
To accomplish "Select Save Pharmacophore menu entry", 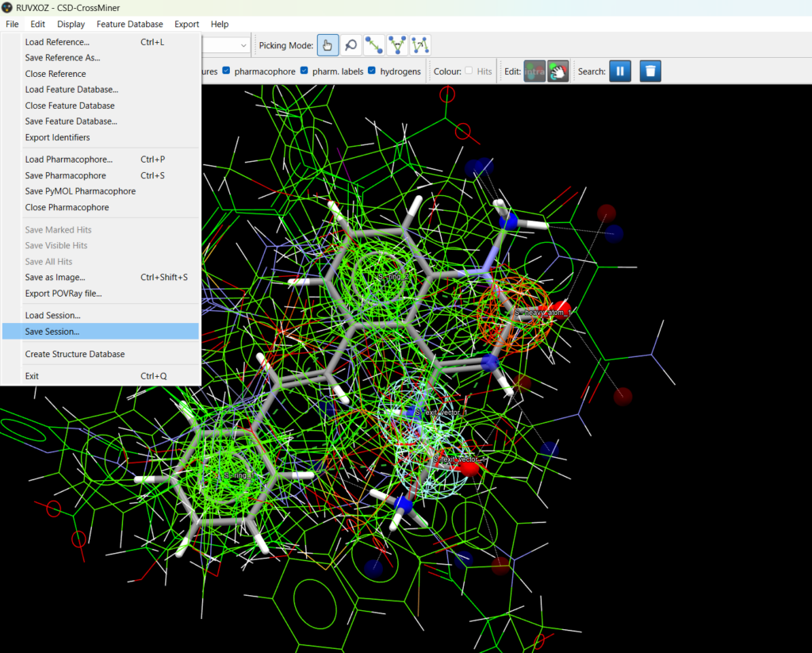I will click(x=65, y=175).
